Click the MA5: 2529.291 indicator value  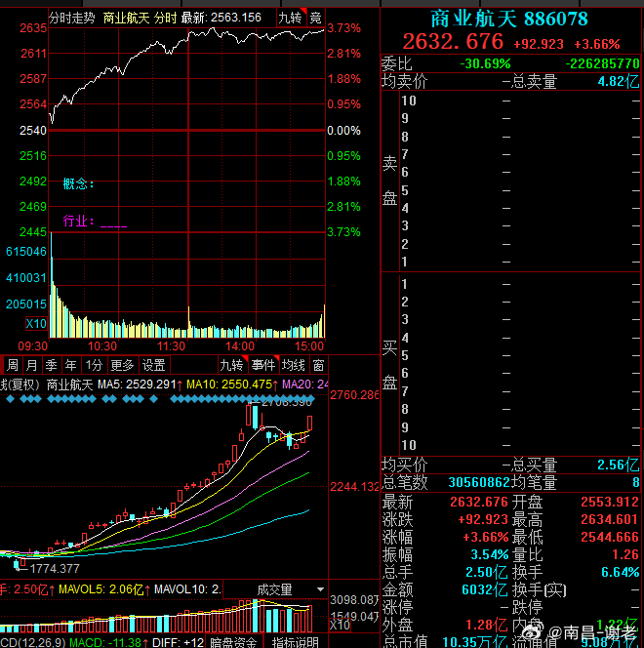point(138,385)
